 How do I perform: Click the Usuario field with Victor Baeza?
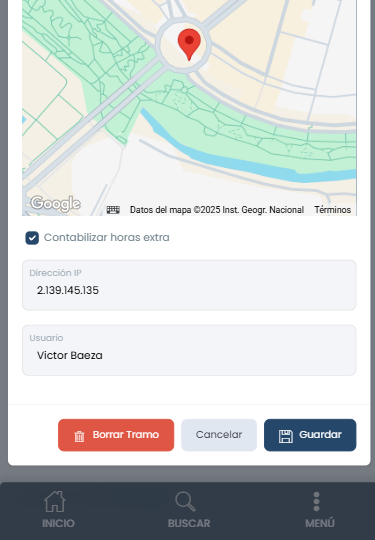(x=189, y=350)
